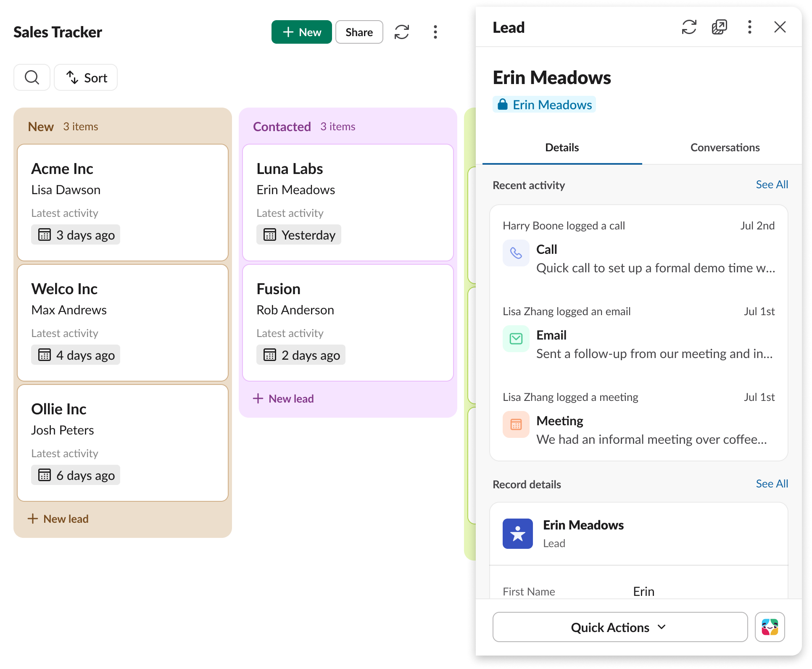Open the Lead in a new window

(x=720, y=27)
